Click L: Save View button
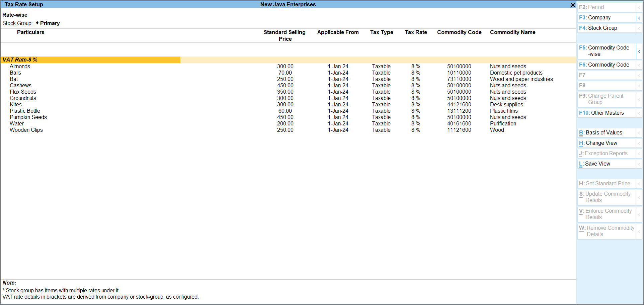 click(x=607, y=164)
